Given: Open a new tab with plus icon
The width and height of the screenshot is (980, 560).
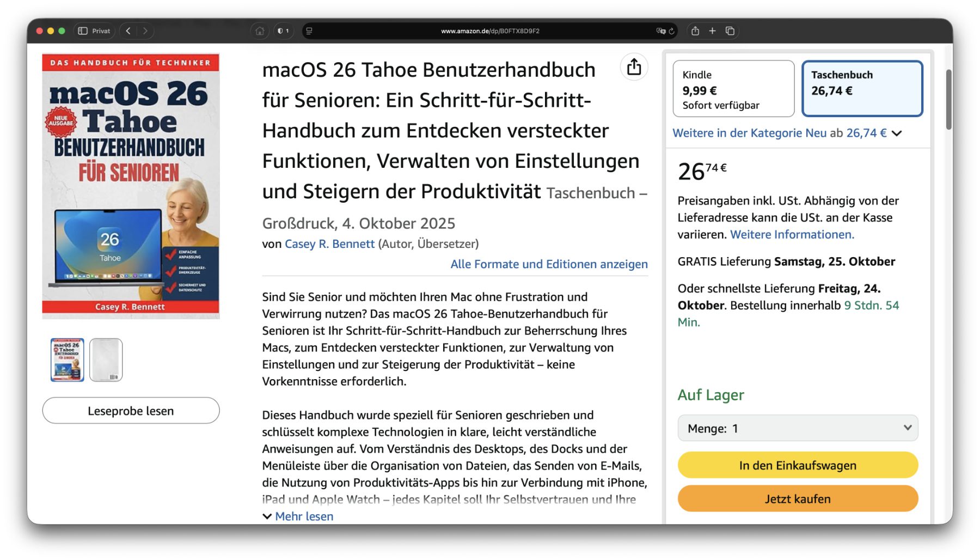Looking at the screenshot, I should tap(712, 31).
